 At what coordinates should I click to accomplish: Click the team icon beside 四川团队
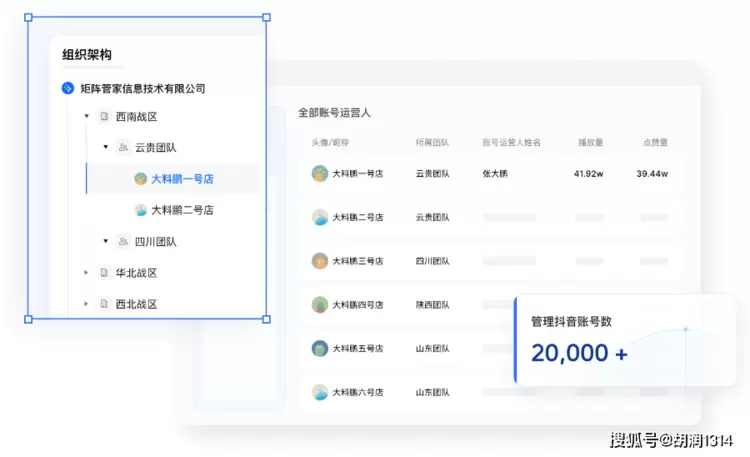(123, 241)
